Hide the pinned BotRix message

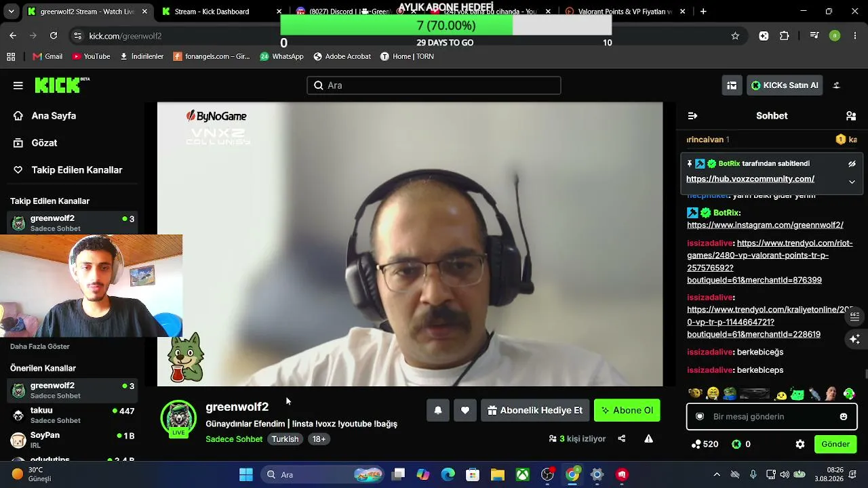[852, 164]
